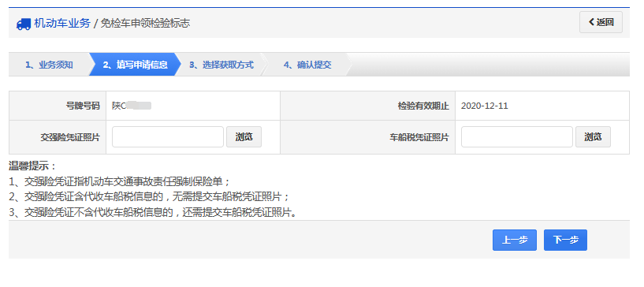
Task: Click the chevron arrow in 返回 button
Action: (x=591, y=22)
